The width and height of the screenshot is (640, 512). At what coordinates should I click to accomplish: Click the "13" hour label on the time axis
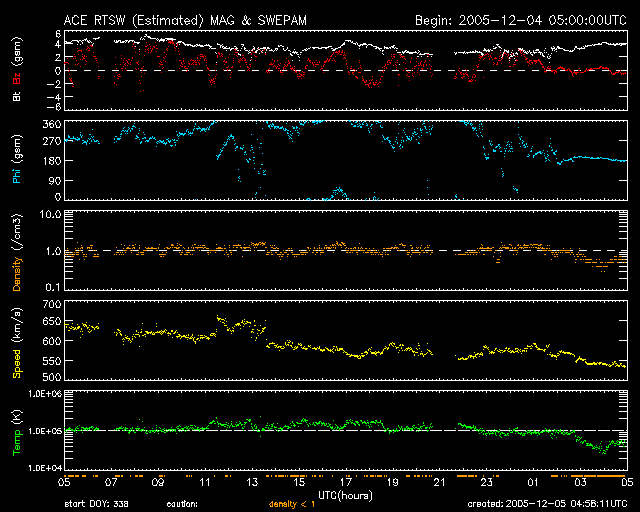pos(252,483)
